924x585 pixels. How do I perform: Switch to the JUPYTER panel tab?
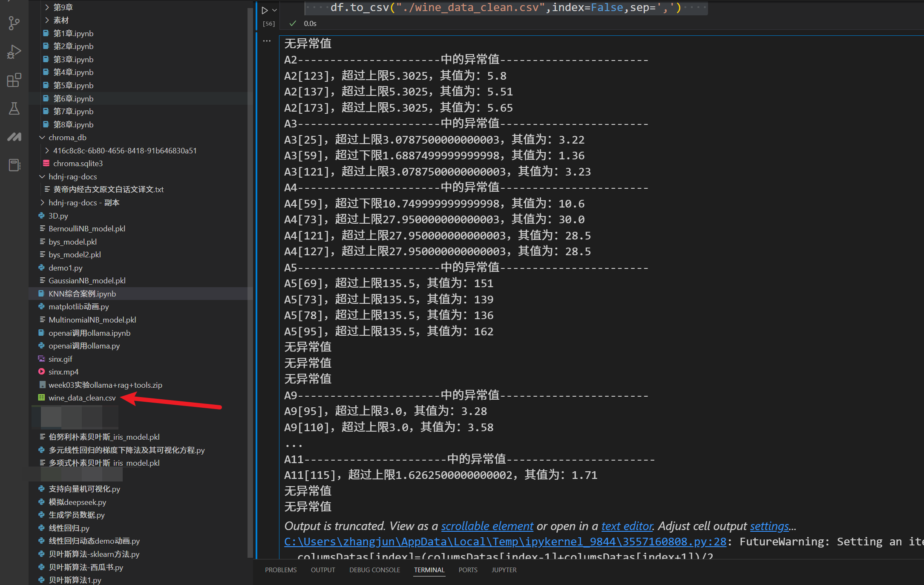pos(504,570)
